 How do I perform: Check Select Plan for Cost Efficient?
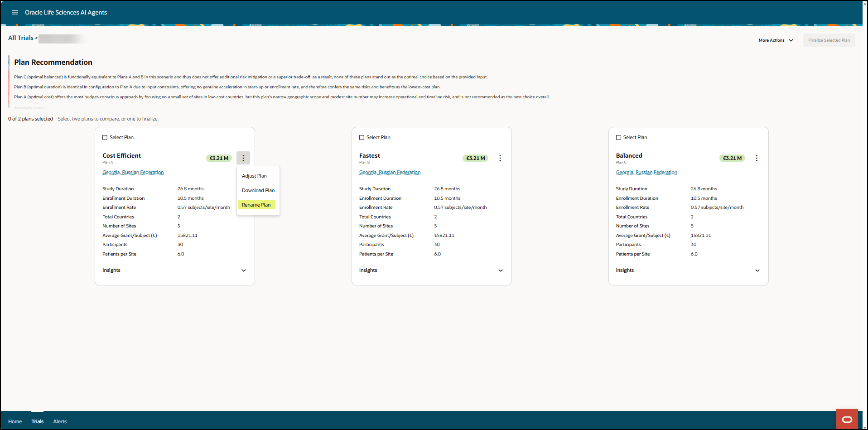click(x=105, y=137)
